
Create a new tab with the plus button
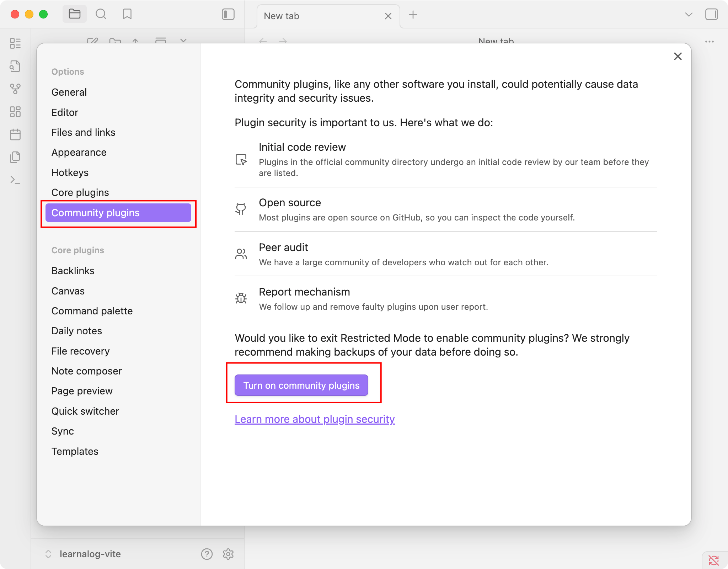(x=413, y=15)
